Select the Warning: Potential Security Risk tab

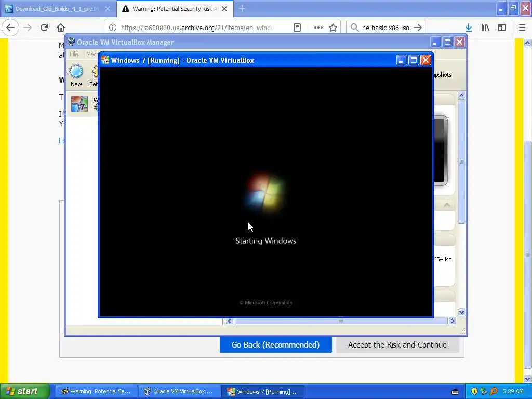175,8
